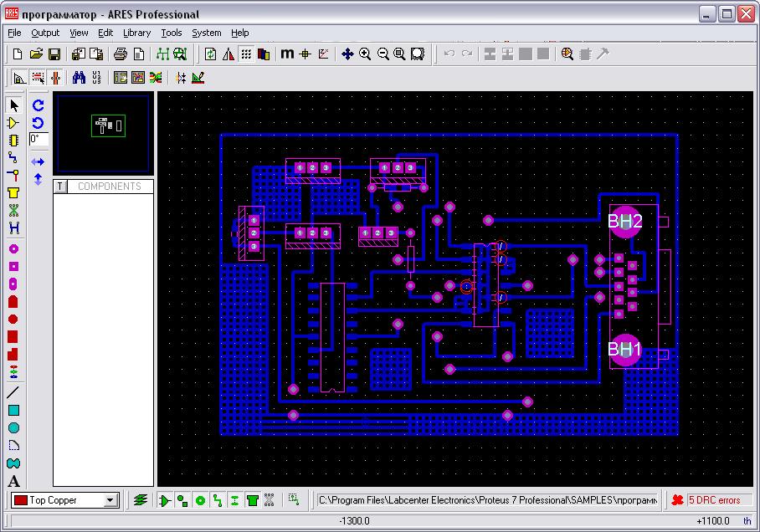Click the BH1 mounting hole pad
Image resolution: width=760 pixels, height=532 pixels.
tap(625, 350)
